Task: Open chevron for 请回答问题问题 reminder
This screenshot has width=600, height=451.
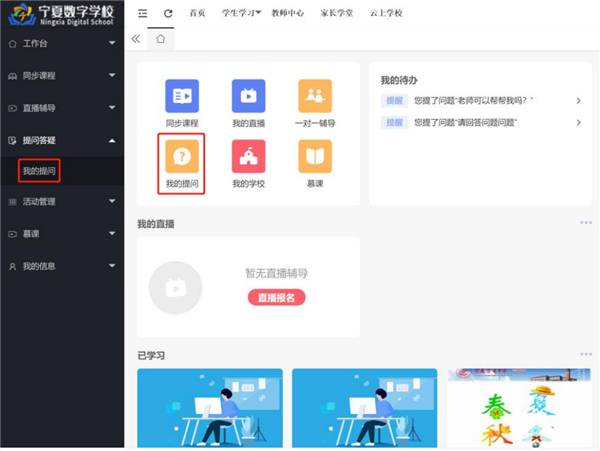Action: pyautogui.click(x=579, y=122)
